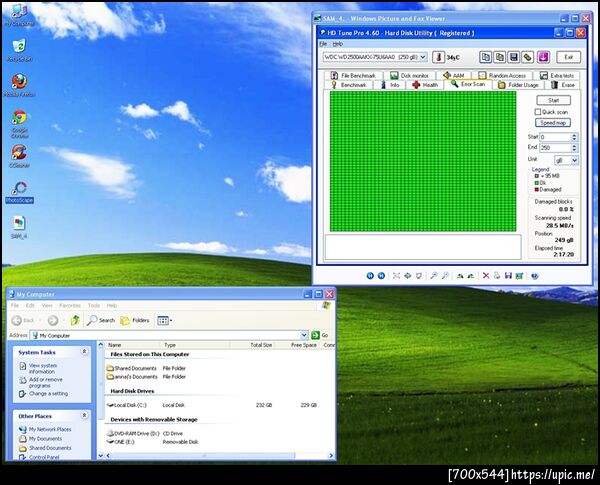
Task: Click the End value spinner arrows
Action: pyautogui.click(x=574, y=147)
